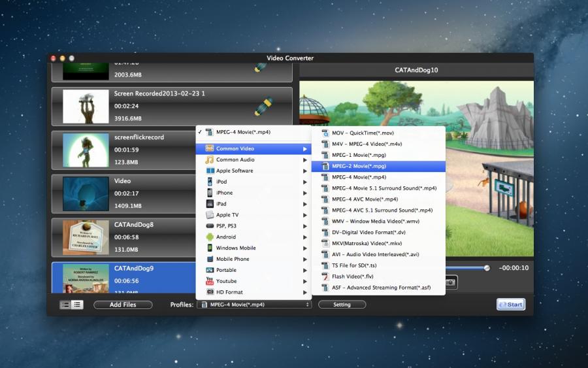Expand Common Video submenu arrow
The height and width of the screenshot is (368, 588).
click(305, 149)
